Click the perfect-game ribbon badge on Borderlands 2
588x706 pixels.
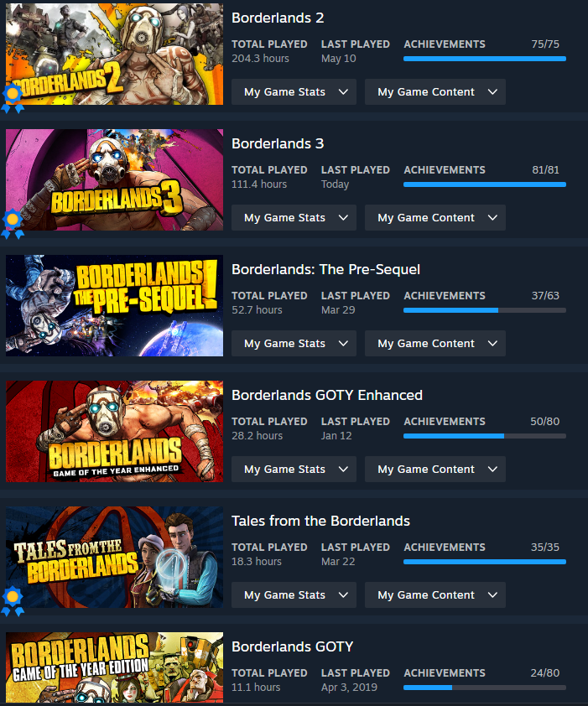(x=13, y=98)
